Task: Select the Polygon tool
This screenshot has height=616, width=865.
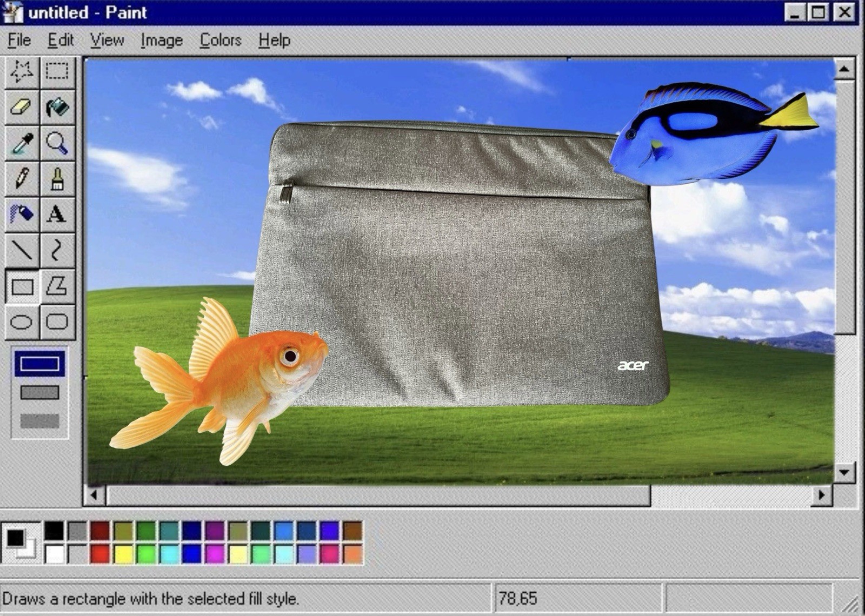Action: [57, 286]
